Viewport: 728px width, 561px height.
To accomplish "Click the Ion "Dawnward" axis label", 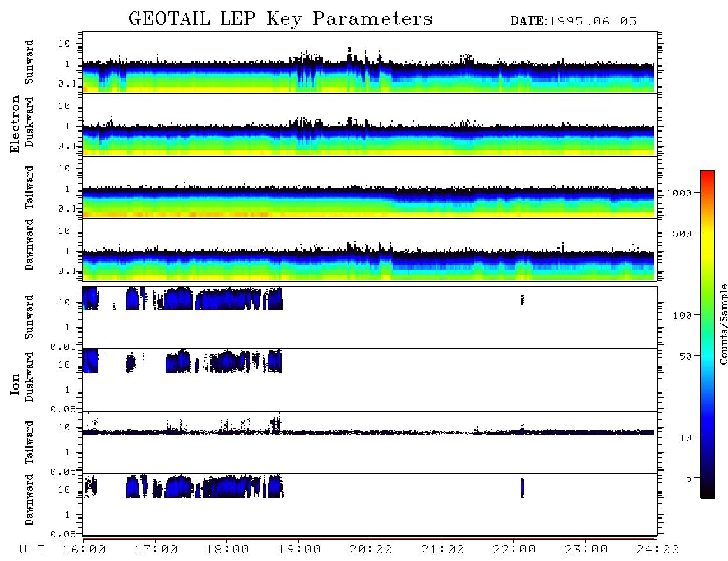I will tap(29, 500).
